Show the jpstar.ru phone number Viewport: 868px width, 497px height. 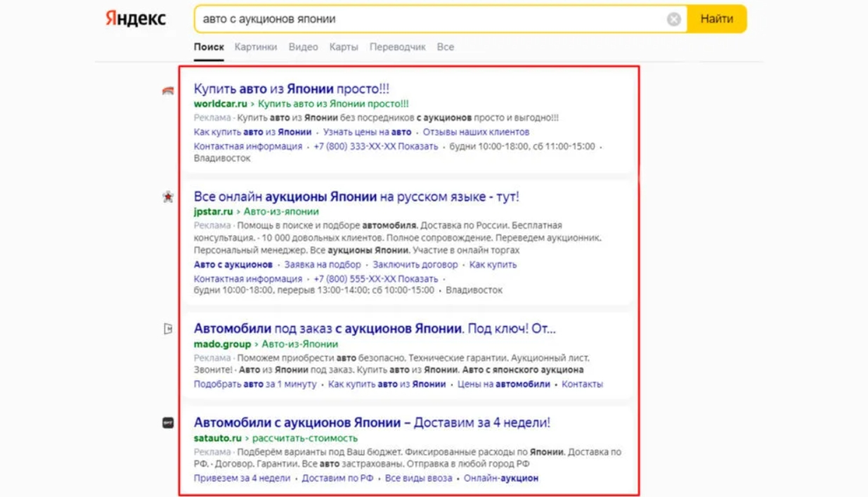pyautogui.click(x=420, y=279)
